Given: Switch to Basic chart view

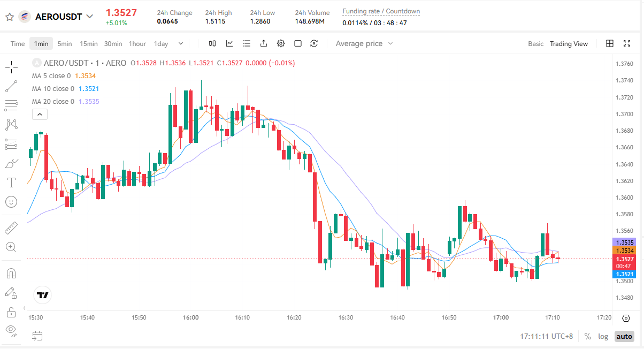Looking at the screenshot, I should [x=535, y=44].
